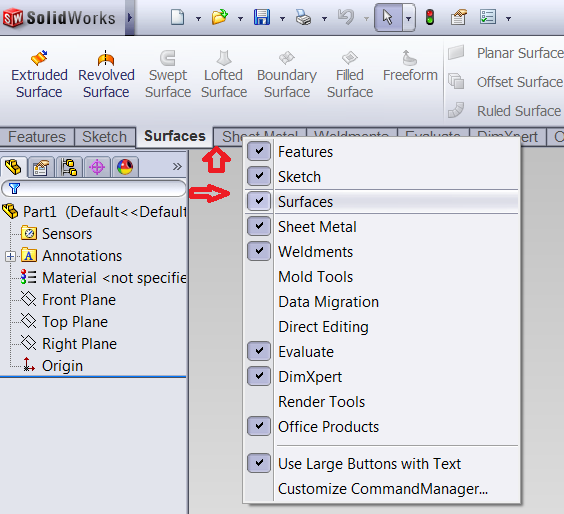Click the Print icon
The height and width of the screenshot is (514, 564).
pyautogui.click(x=304, y=17)
